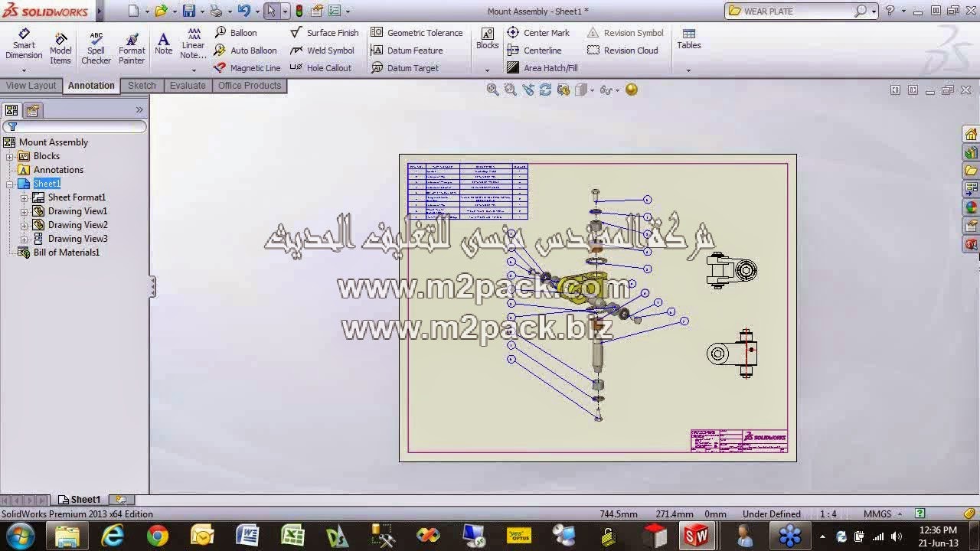Add a Centerline
980x551 pixels.
click(x=534, y=51)
